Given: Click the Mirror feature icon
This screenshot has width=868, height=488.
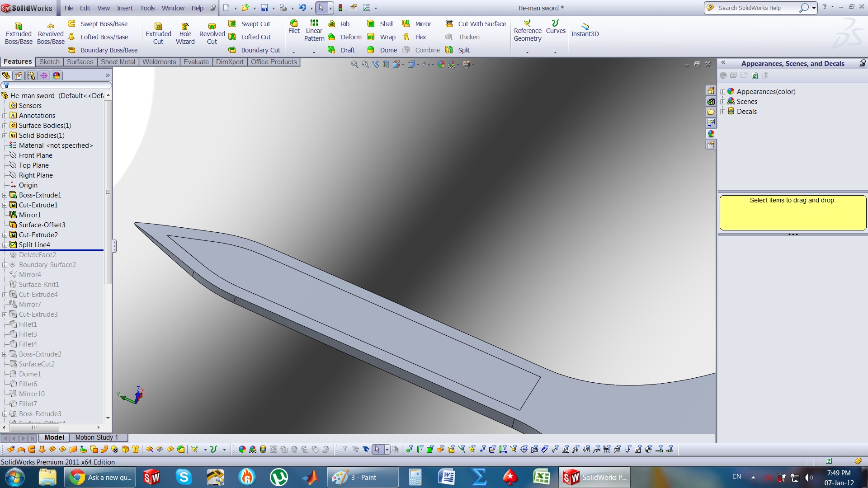Looking at the screenshot, I should point(406,24).
